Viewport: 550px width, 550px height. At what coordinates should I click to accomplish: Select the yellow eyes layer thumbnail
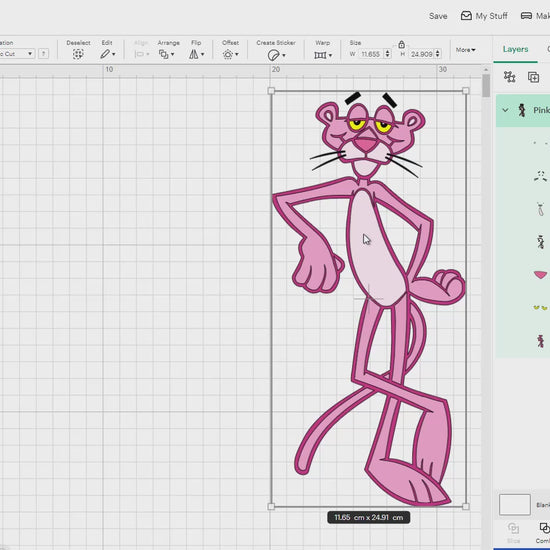(x=540, y=308)
